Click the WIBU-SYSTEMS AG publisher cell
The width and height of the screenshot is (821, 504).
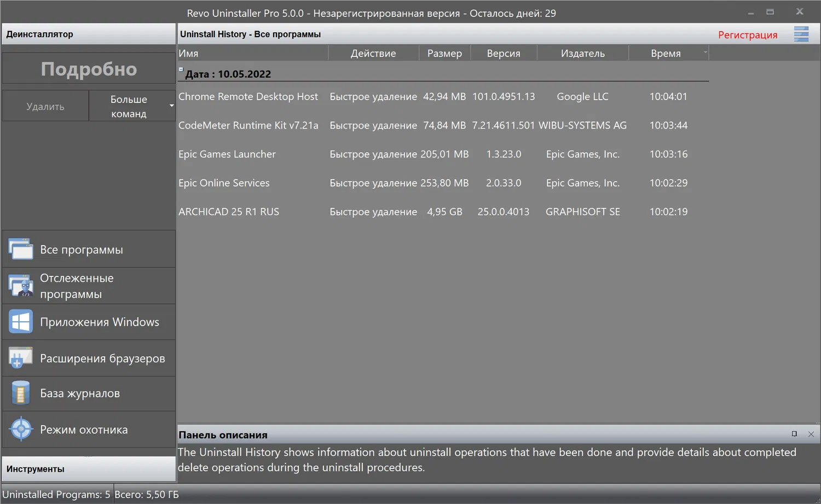[x=582, y=125]
